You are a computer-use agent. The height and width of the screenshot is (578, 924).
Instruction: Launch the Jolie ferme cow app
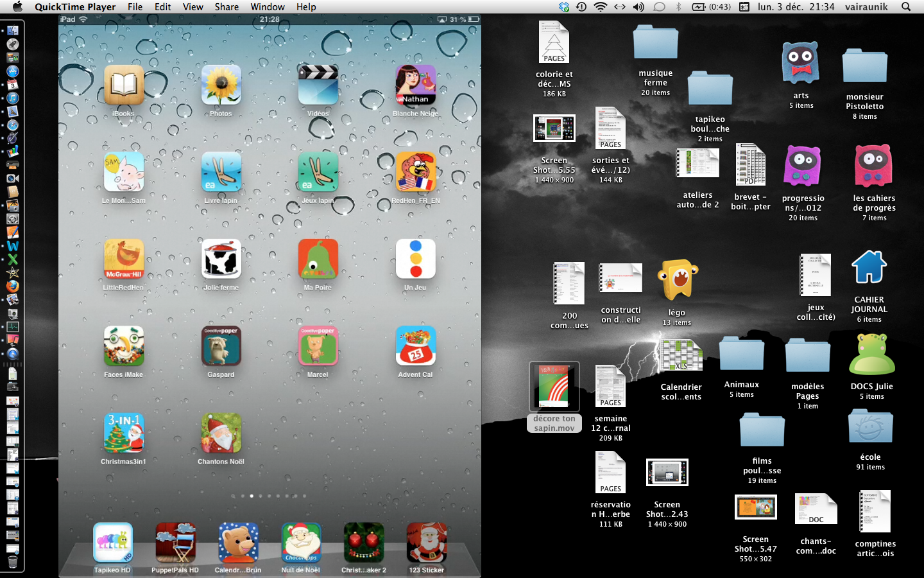click(x=221, y=259)
